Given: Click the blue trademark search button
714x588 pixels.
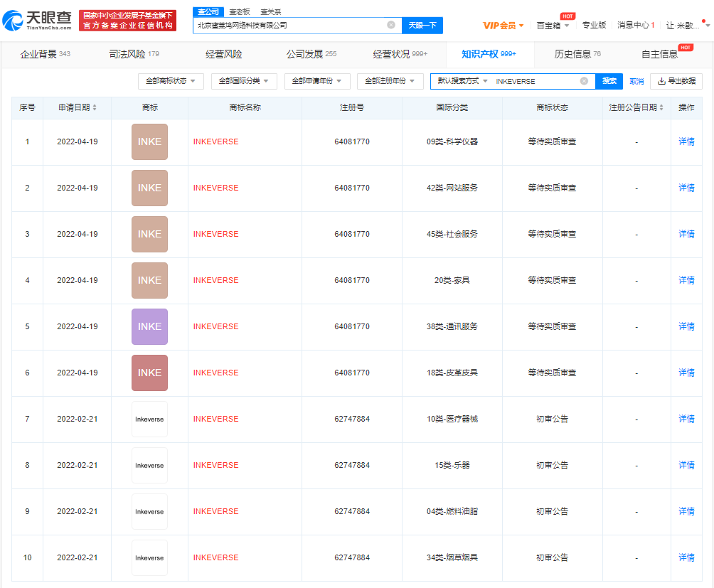Looking at the screenshot, I should coord(609,81).
